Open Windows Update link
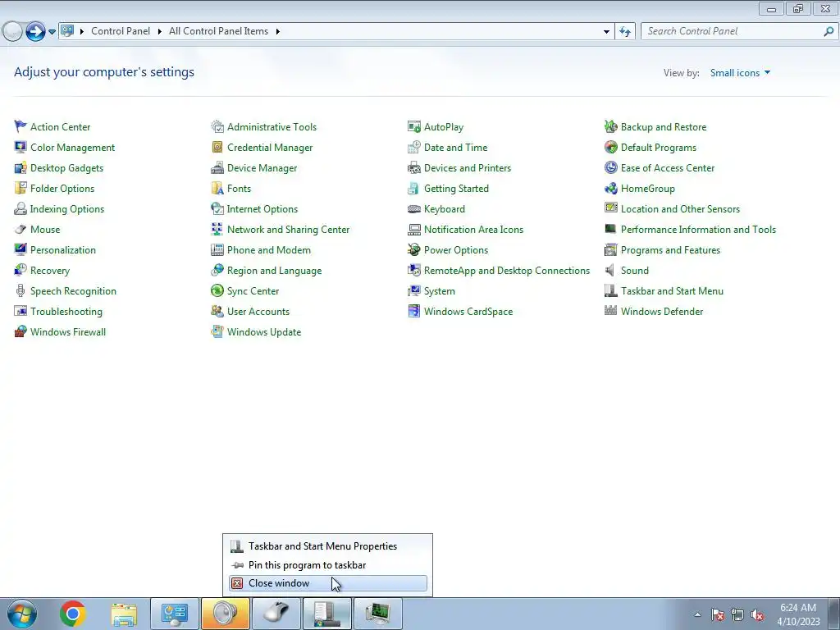840x630 pixels. 264,332
